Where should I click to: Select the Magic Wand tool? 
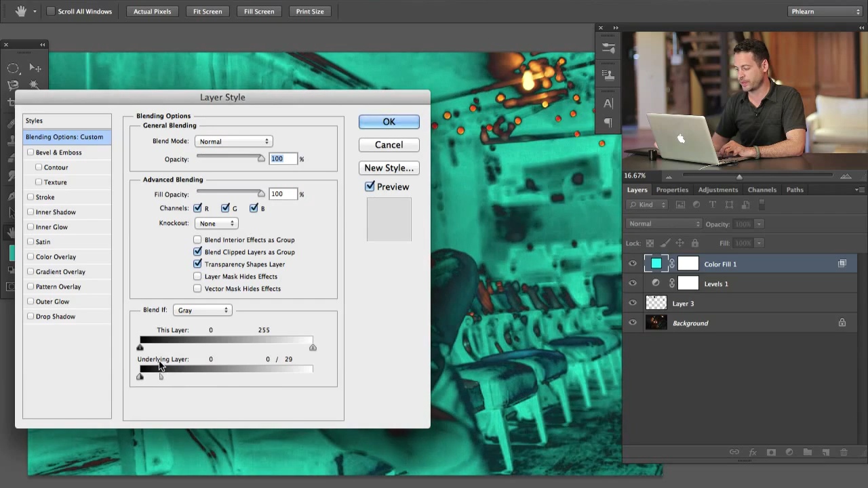34,85
